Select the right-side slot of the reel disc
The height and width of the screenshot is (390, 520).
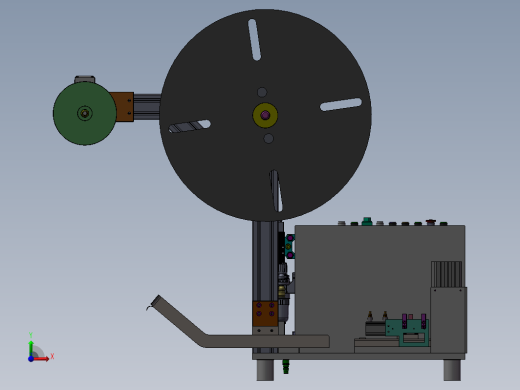pyautogui.click(x=341, y=104)
